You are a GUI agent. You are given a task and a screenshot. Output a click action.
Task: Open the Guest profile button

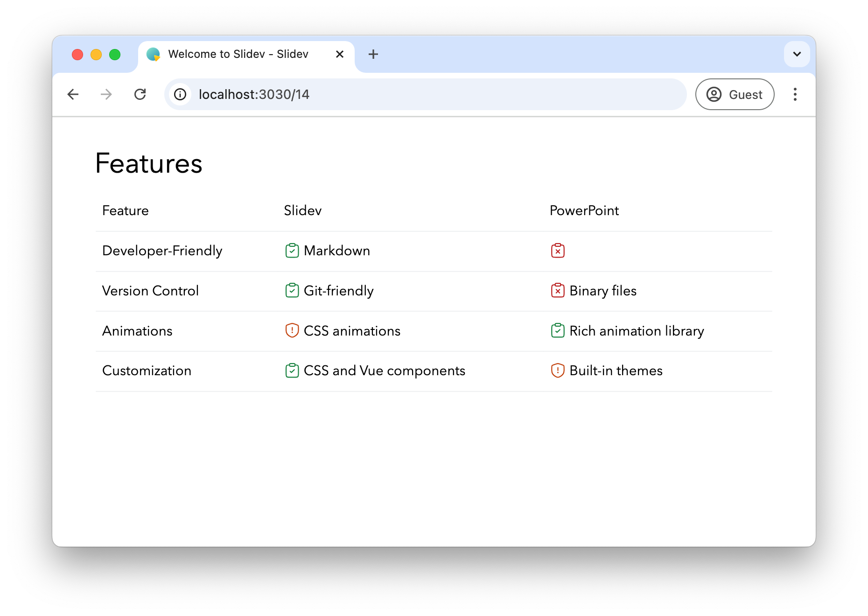coord(735,94)
